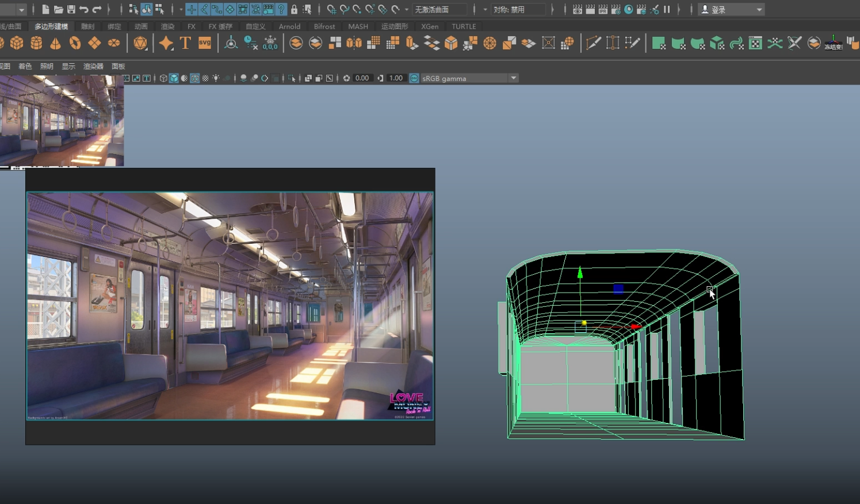
Task: Create a polygon cone from the shelf
Action: tap(55, 43)
